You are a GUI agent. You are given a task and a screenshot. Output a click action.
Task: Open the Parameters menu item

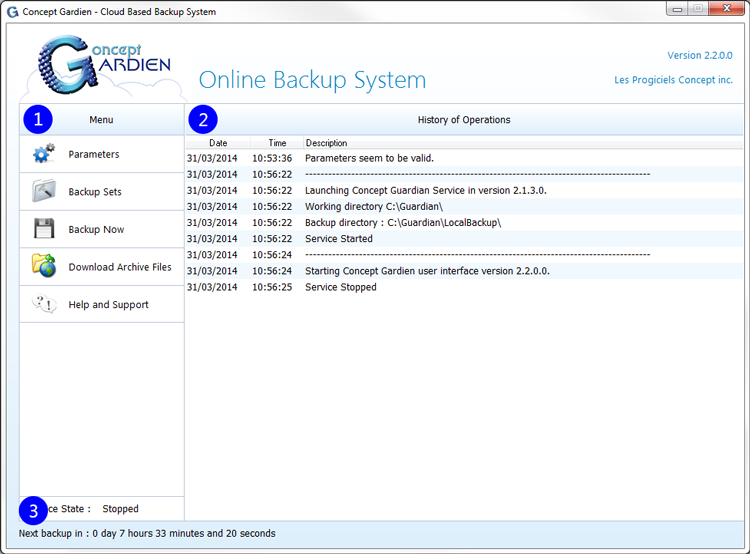click(94, 154)
